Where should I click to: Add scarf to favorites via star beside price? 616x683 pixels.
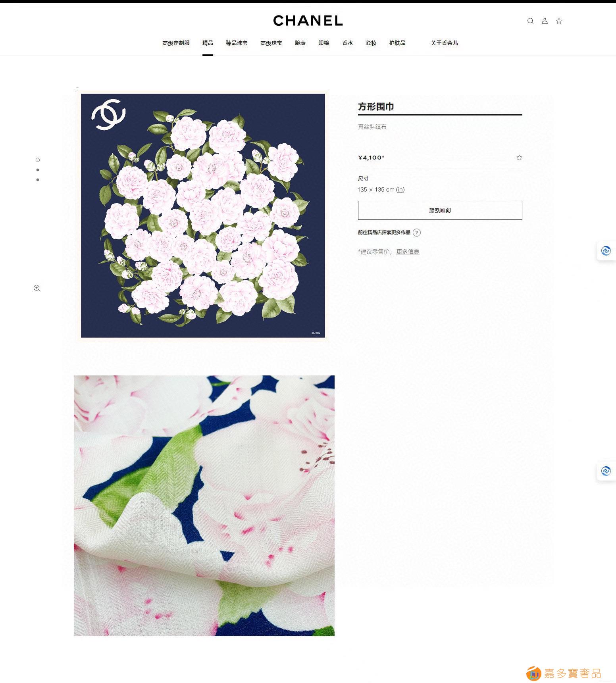click(x=519, y=158)
